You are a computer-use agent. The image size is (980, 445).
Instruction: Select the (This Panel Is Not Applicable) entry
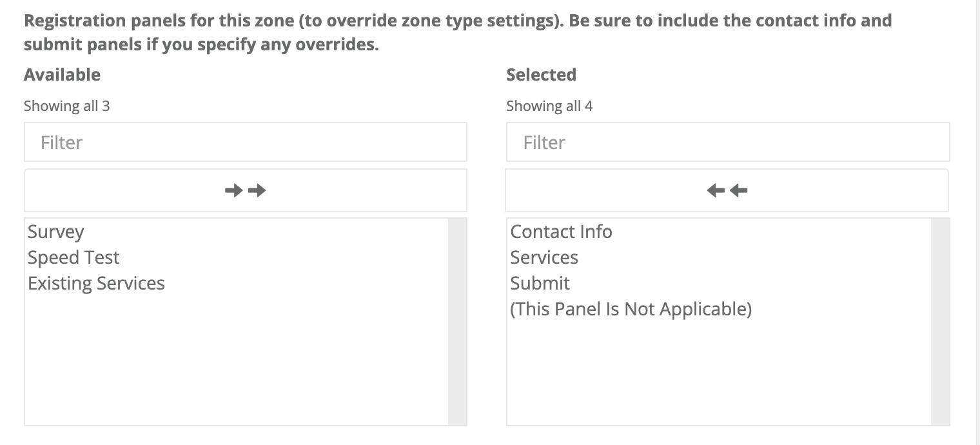click(631, 309)
